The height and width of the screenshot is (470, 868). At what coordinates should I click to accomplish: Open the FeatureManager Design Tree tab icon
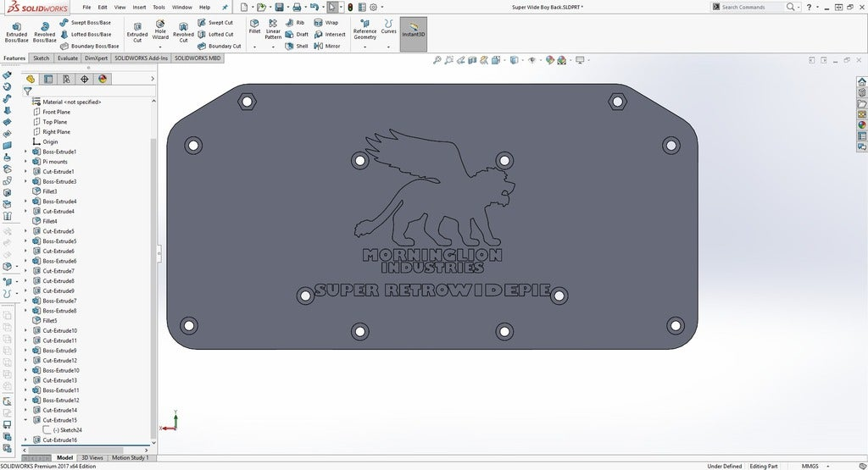coord(31,79)
